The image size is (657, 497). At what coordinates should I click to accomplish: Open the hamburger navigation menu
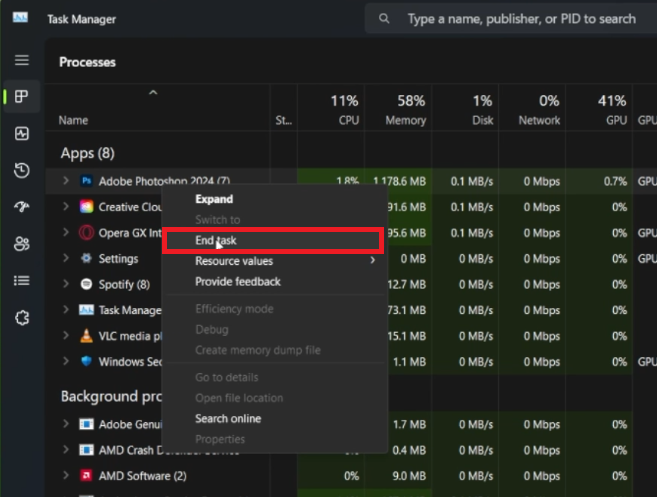pos(22,60)
